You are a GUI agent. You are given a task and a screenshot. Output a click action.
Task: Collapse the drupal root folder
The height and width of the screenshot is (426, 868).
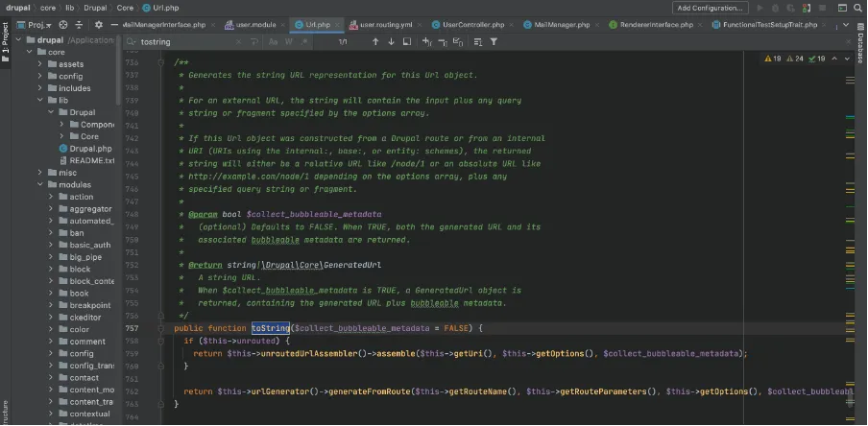18,40
